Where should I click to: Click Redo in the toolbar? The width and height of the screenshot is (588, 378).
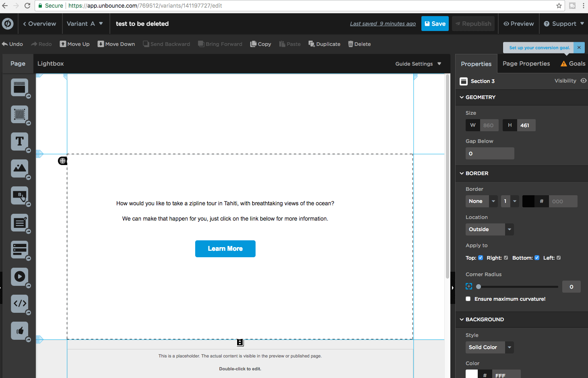click(41, 44)
